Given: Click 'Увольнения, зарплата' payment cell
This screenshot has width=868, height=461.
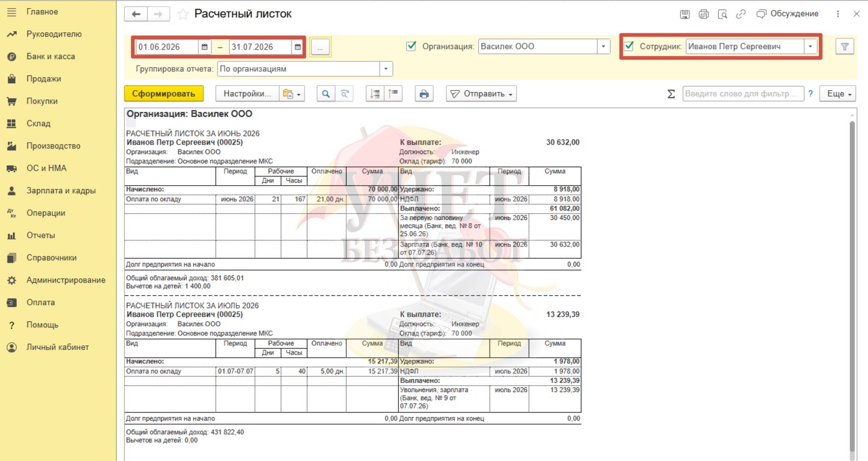Looking at the screenshot, I should point(444,398).
